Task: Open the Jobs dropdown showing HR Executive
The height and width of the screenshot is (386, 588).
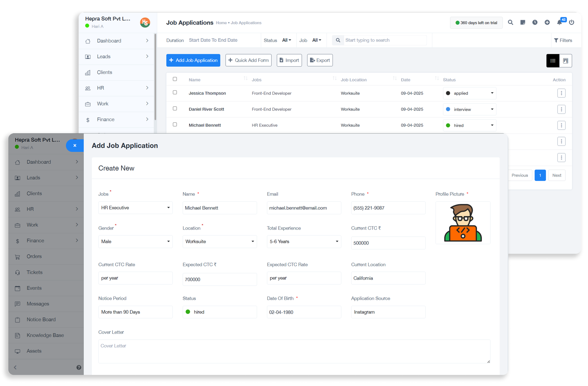Action: (x=135, y=208)
